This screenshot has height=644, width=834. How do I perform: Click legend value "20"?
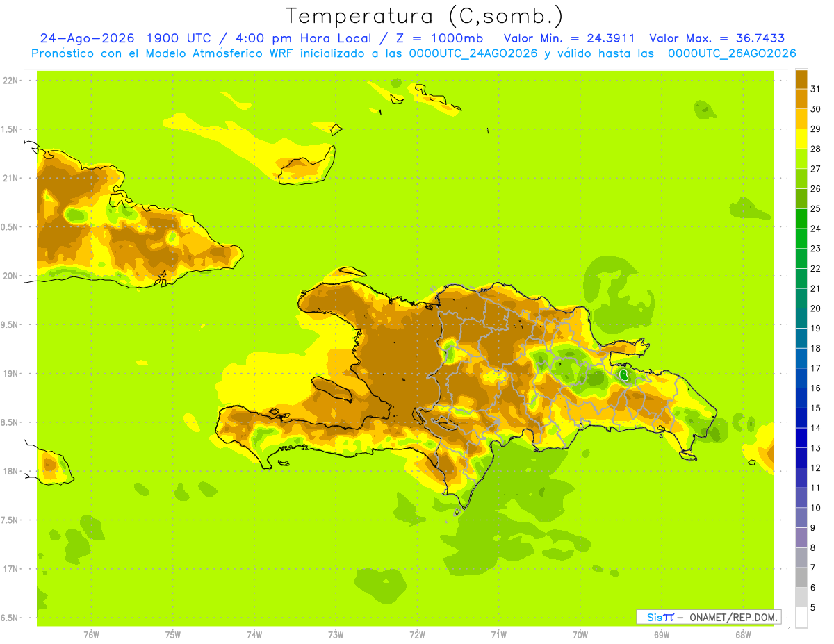point(816,308)
